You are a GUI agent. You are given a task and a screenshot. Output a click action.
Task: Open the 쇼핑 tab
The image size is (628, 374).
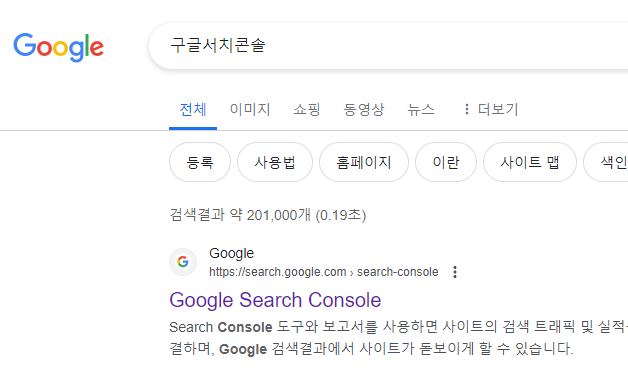click(x=307, y=109)
